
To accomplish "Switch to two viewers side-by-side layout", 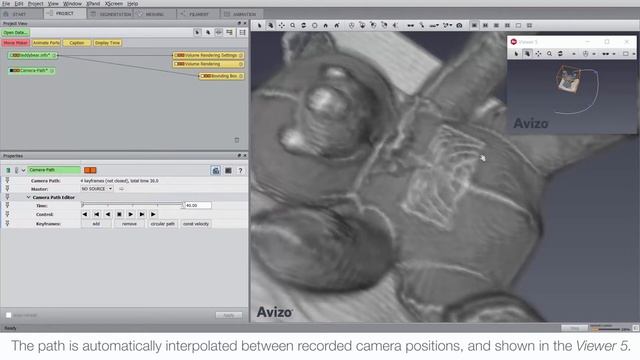I will pyautogui.click(x=485, y=25).
